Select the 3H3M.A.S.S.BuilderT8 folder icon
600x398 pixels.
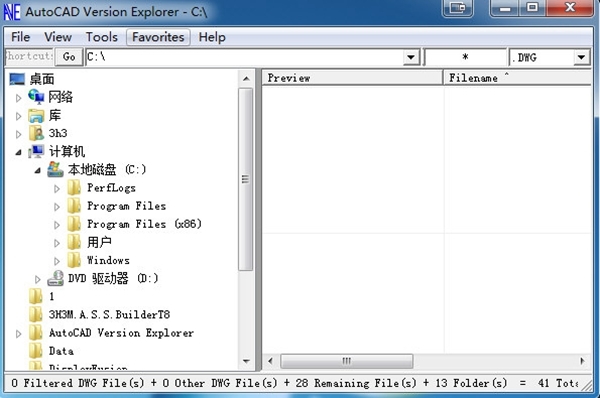(36, 315)
